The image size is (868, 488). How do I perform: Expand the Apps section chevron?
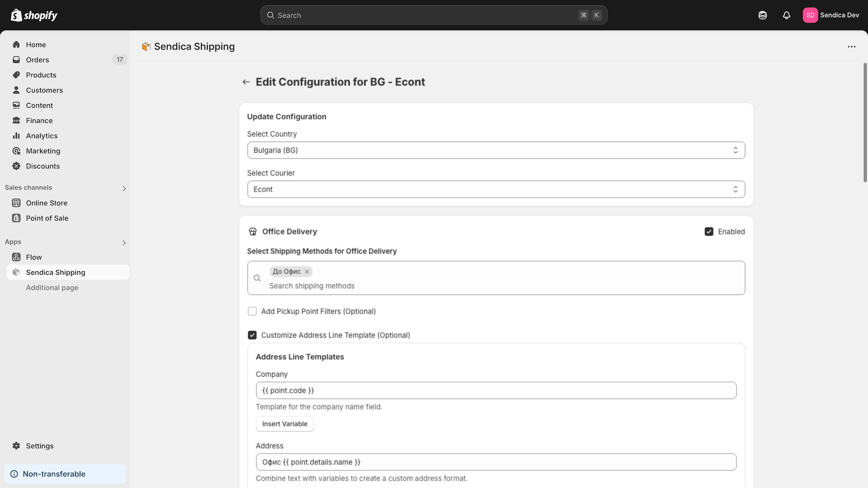[x=124, y=243]
